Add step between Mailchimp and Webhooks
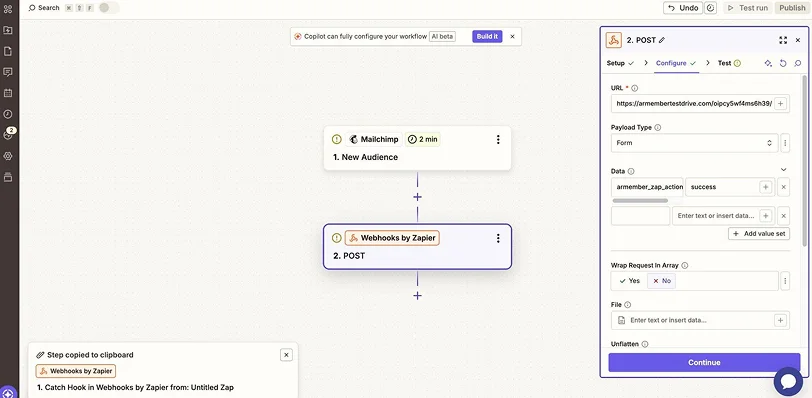The width and height of the screenshot is (812, 398). tap(417, 197)
